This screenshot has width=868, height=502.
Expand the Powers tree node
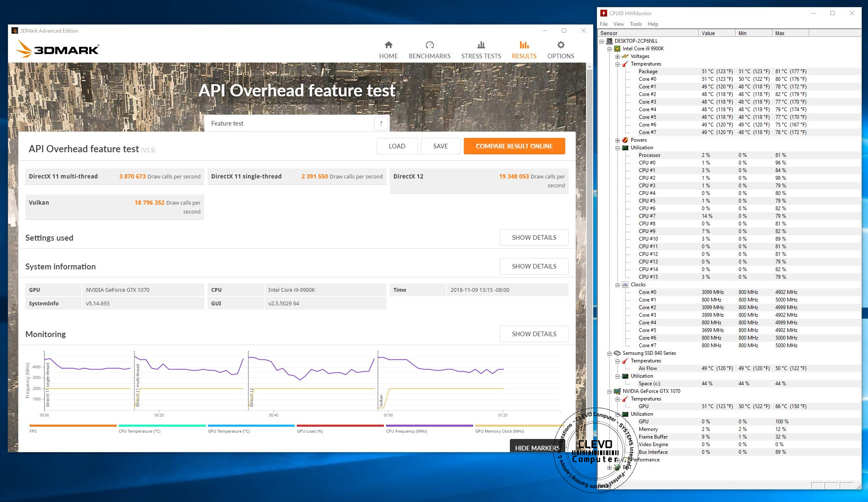[x=618, y=140]
